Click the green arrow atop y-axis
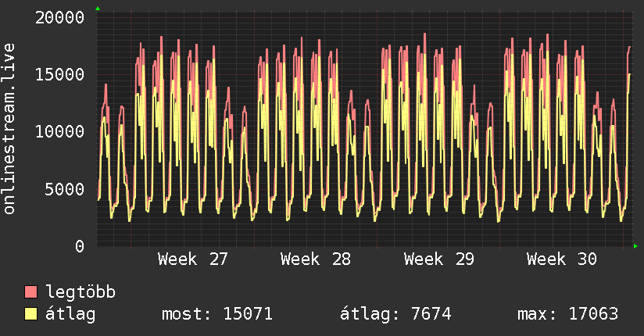The height and width of the screenshot is (336, 644). pyautogui.click(x=98, y=9)
